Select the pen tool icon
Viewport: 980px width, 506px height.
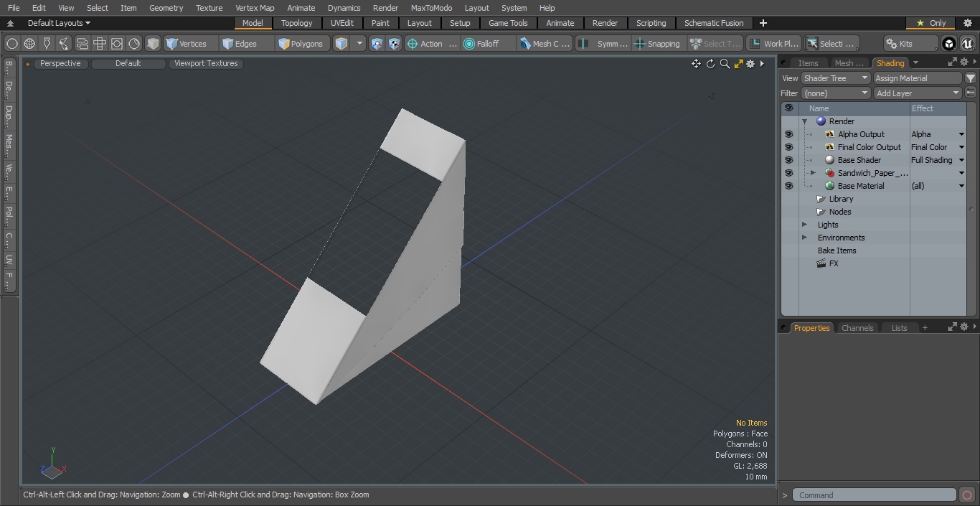click(47, 44)
